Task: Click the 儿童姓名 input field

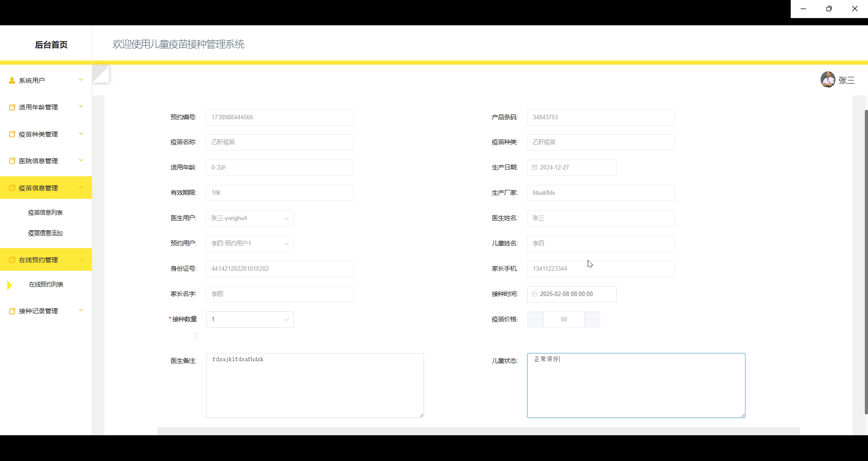Action: [601, 243]
